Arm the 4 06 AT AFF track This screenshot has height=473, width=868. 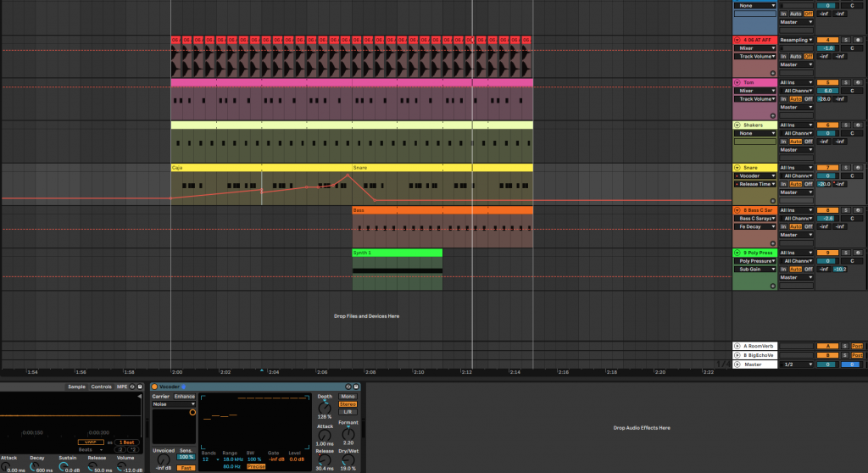point(858,40)
